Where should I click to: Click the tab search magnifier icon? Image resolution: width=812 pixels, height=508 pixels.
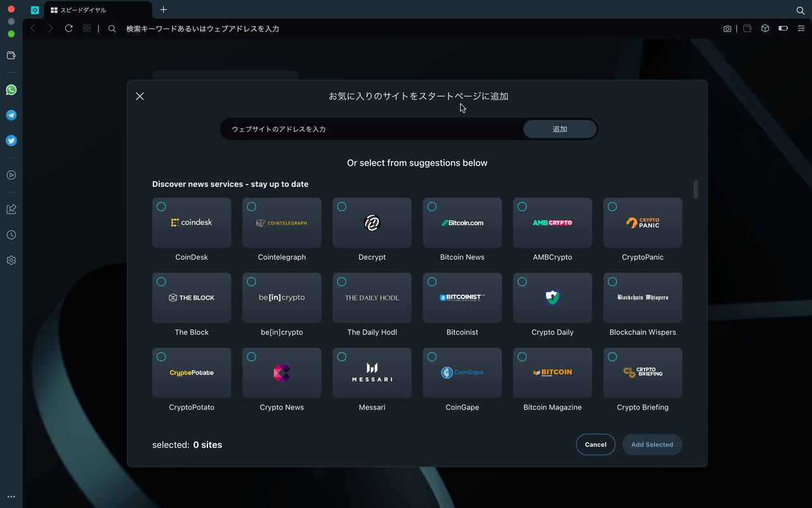[801, 10]
